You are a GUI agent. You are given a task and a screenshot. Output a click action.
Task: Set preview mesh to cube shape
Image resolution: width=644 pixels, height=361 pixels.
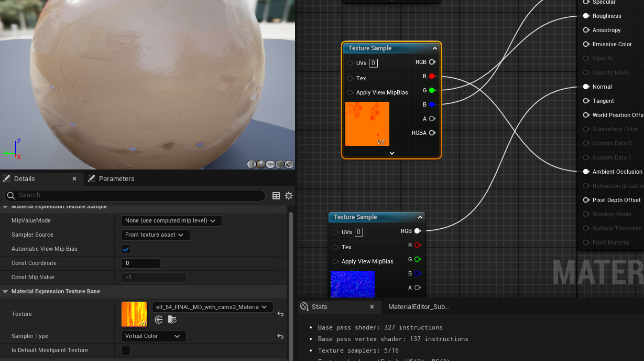tap(279, 164)
